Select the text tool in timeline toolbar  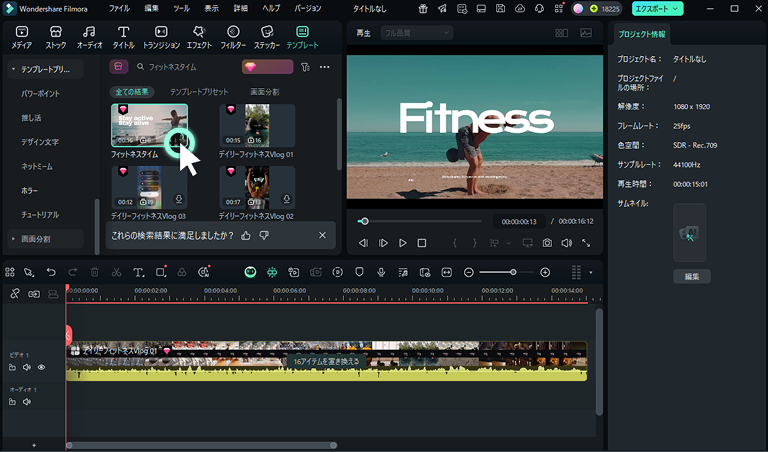click(x=139, y=272)
